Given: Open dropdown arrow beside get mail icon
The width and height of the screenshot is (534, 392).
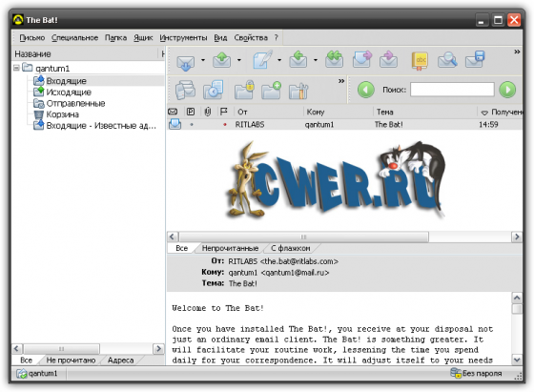Looking at the screenshot, I should tap(203, 60).
